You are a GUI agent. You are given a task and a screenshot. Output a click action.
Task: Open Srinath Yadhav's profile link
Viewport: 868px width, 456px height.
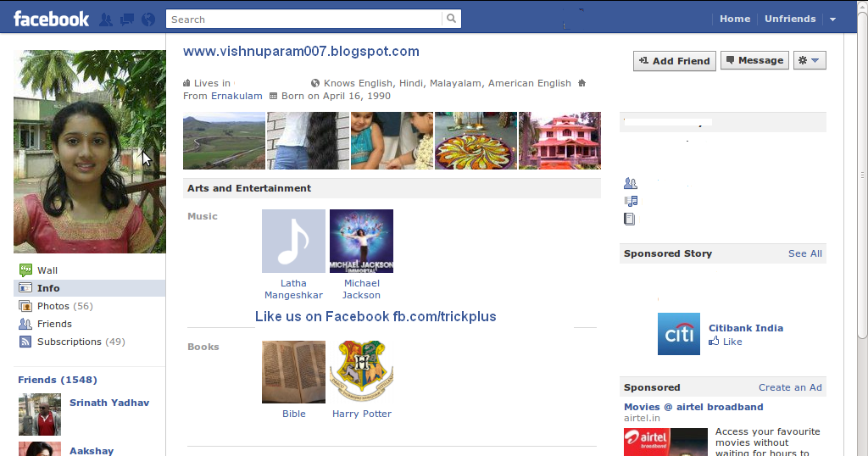109,403
